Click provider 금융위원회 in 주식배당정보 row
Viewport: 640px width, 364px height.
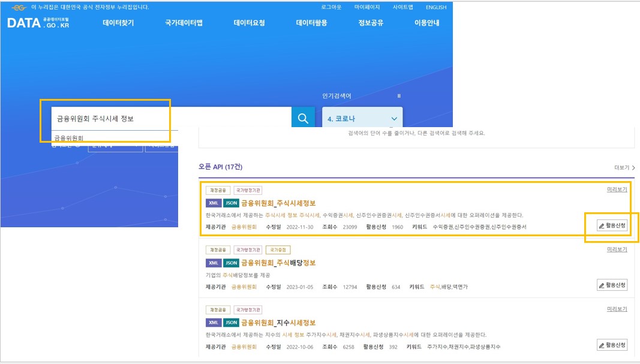pyautogui.click(x=244, y=287)
